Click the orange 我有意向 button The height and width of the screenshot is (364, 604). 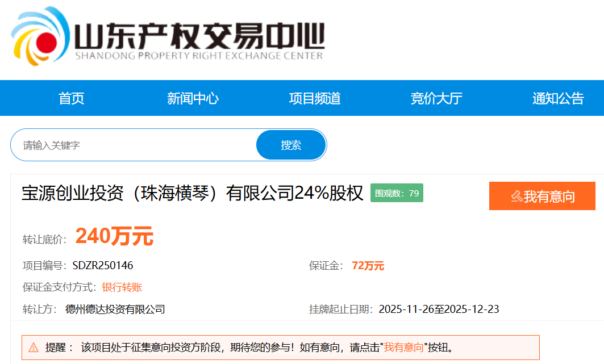(541, 196)
